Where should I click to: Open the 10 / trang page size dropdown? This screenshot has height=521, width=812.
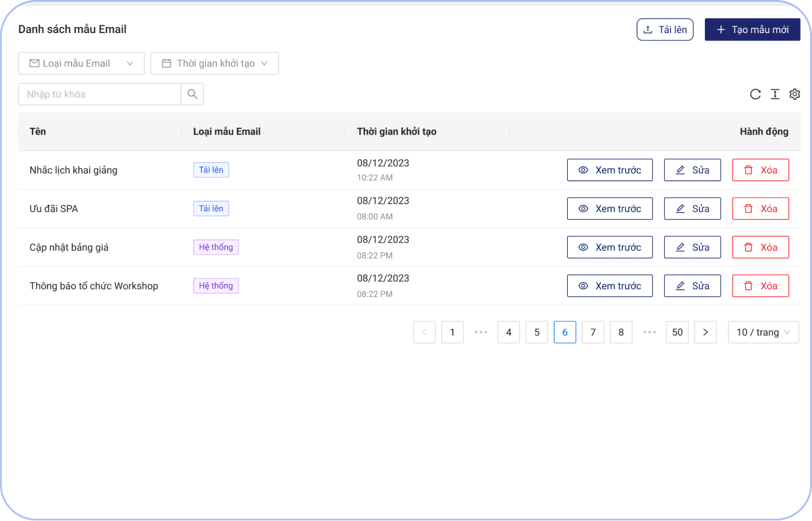(763, 332)
